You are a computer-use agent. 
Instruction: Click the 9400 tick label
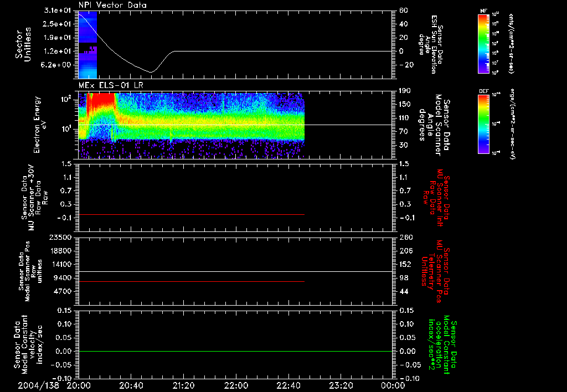(x=63, y=278)
